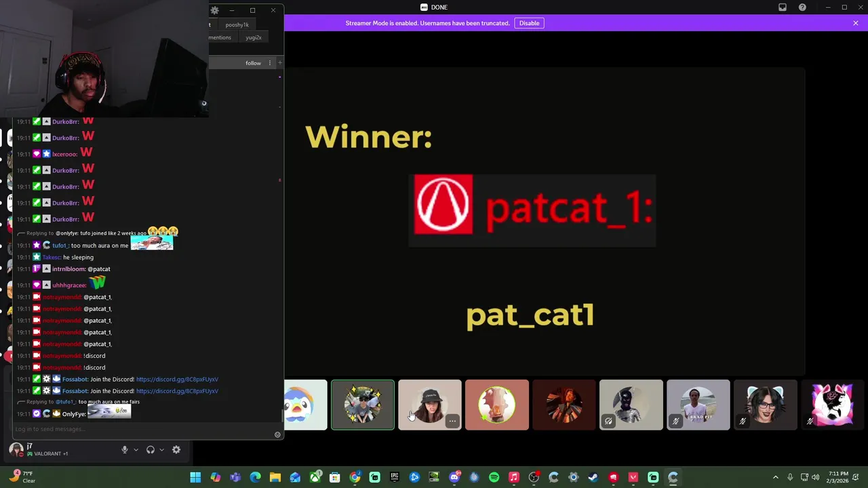Open Valorant from the taskbar
This screenshot has width=868, height=488.
(x=633, y=477)
